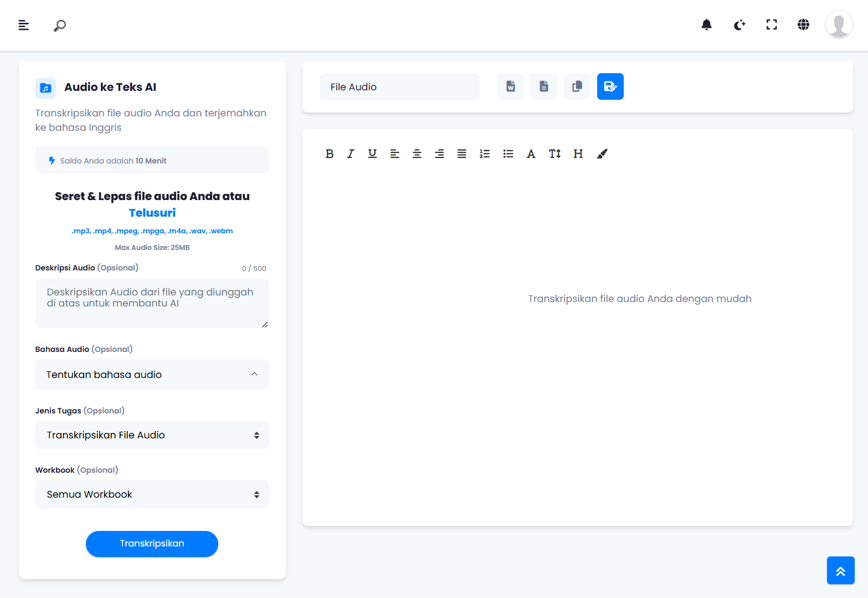868x598 pixels.
Task: Expand the Bahasa Audio dropdown
Action: [x=152, y=375]
